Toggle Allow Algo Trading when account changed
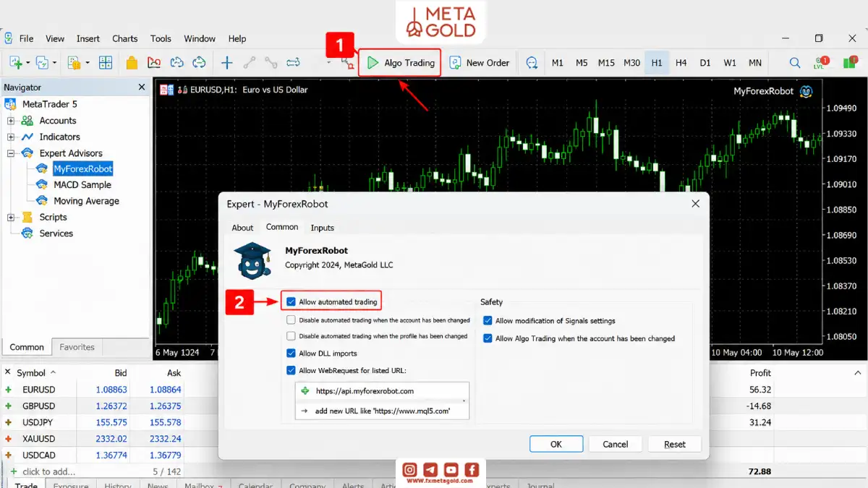Screen dimensions: 868x488 click(x=488, y=338)
